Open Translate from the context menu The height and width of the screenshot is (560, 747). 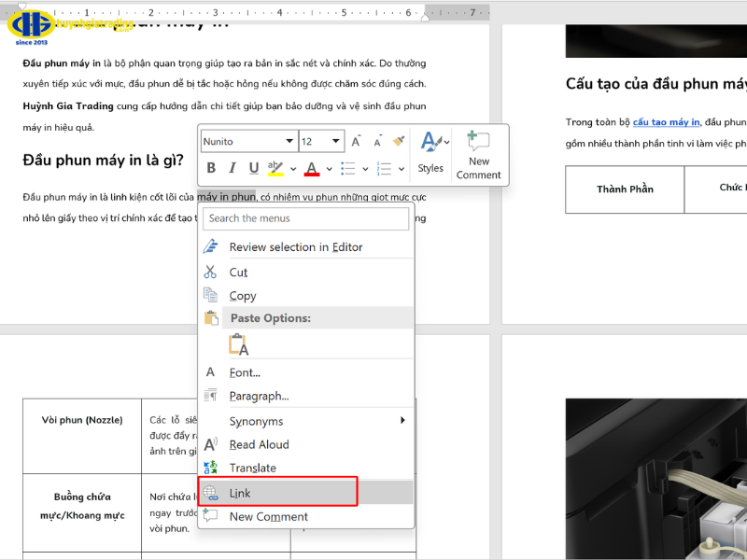tap(252, 468)
